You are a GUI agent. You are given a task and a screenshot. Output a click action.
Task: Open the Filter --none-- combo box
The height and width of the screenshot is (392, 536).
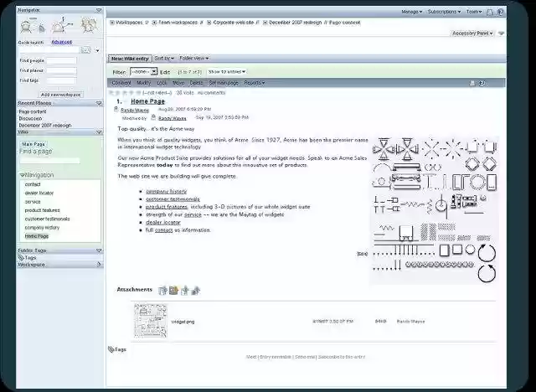(143, 72)
